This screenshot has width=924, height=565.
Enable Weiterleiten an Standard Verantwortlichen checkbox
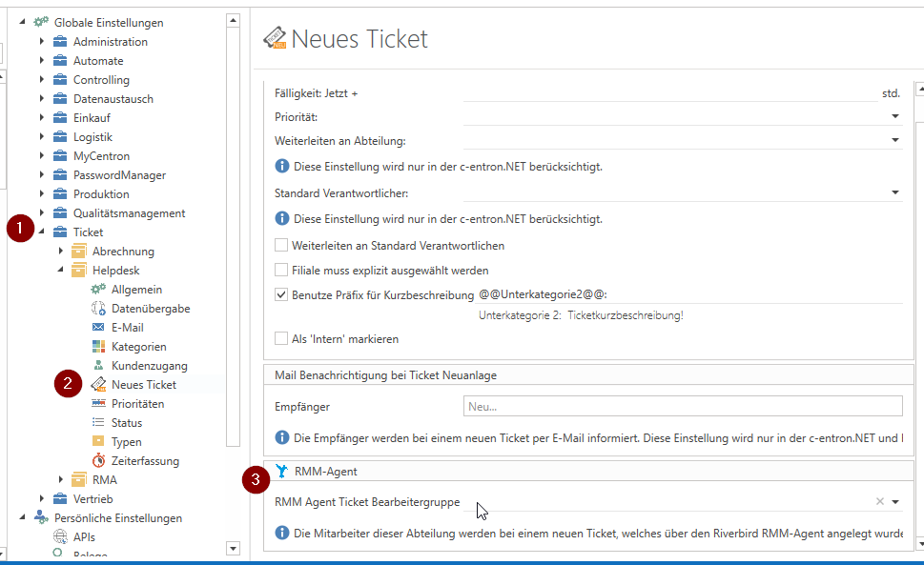[x=281, y=246]
